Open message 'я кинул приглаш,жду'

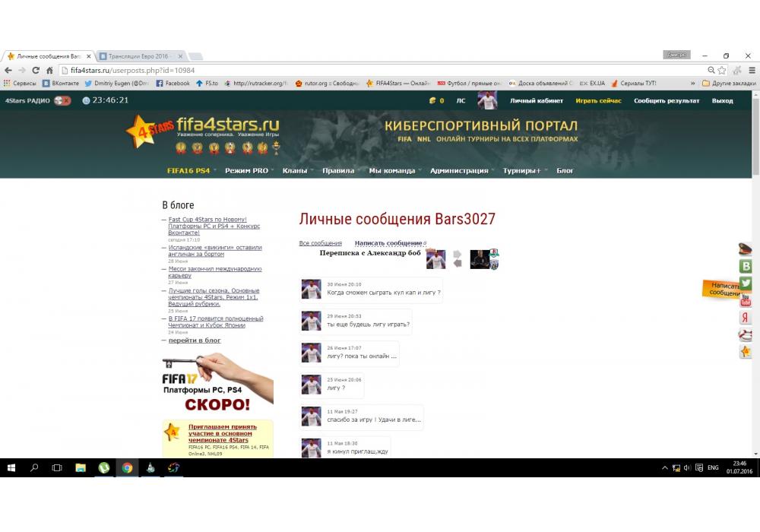(357, 451)
